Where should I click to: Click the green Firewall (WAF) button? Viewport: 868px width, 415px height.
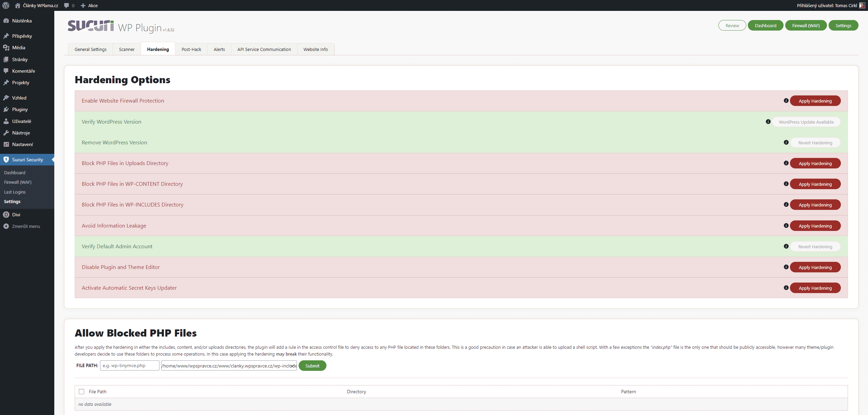[x=806, y=25]
